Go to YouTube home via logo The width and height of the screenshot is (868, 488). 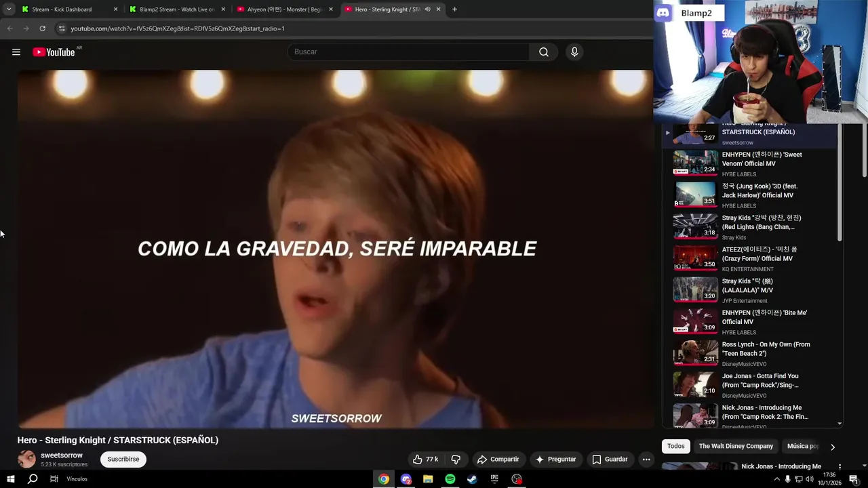54,52
